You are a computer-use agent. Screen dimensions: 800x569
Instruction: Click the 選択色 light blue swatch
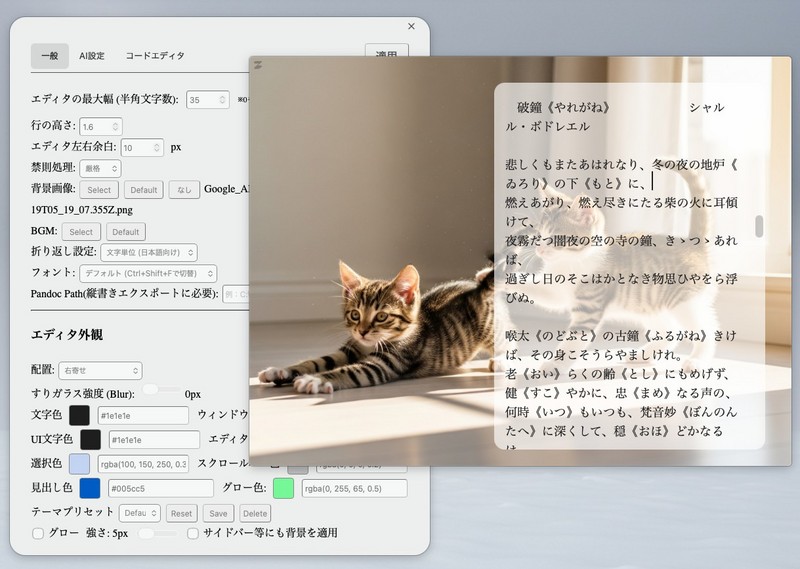point(79,464)
